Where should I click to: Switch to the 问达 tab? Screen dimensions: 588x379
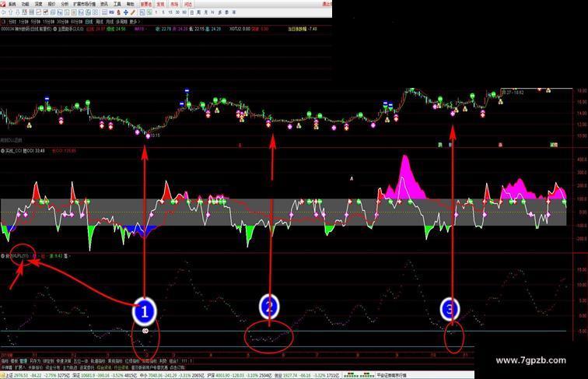(x=188, y=4)
